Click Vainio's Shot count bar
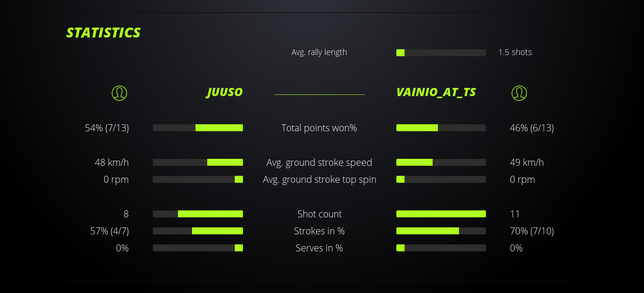Viewport: 644px width, 293px height. pos(441,214)
